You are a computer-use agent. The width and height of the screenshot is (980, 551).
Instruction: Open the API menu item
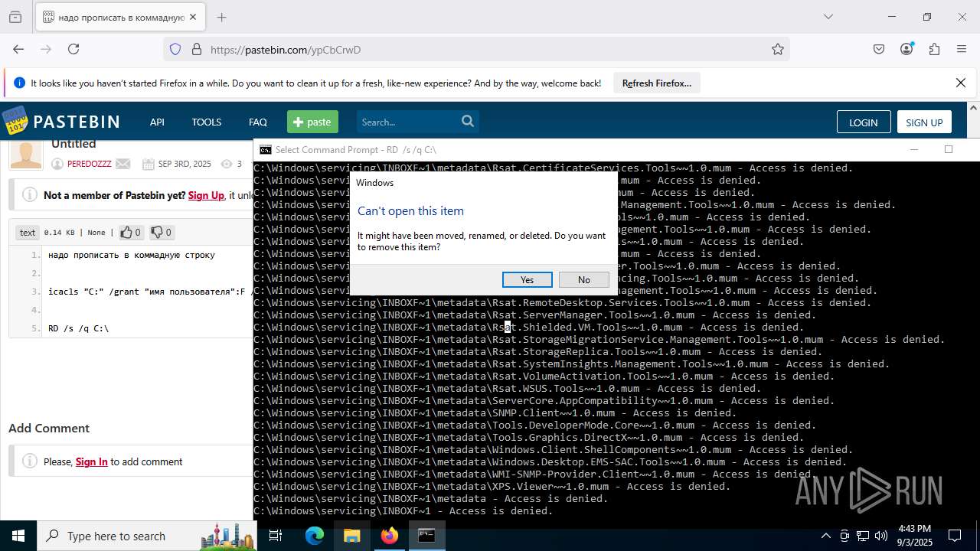(157, 122)
